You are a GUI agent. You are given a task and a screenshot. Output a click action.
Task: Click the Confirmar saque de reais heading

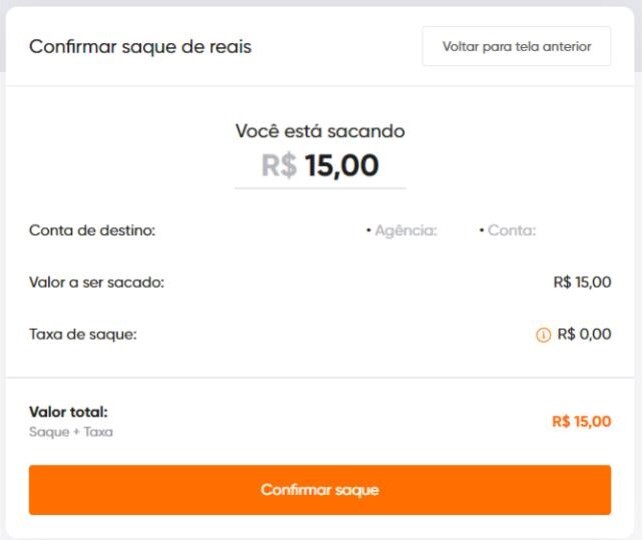coord(140,47)
